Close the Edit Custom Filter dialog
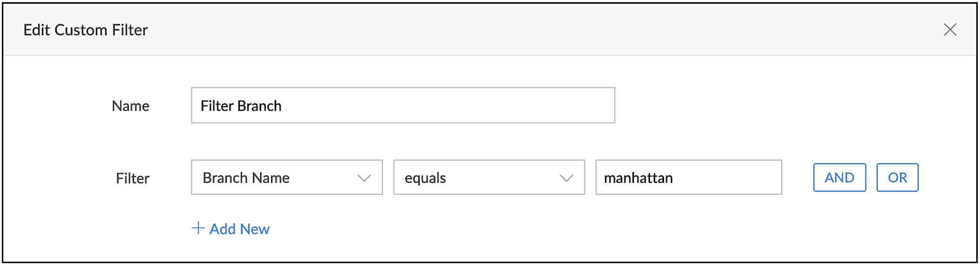The height and width of the screenshot is (266, 980). (950, 30)
